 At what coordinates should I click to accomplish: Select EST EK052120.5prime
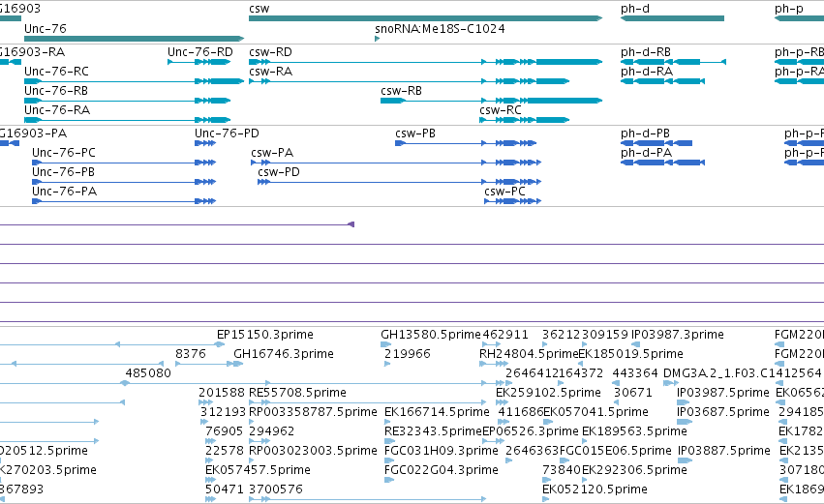coord(595,489)
